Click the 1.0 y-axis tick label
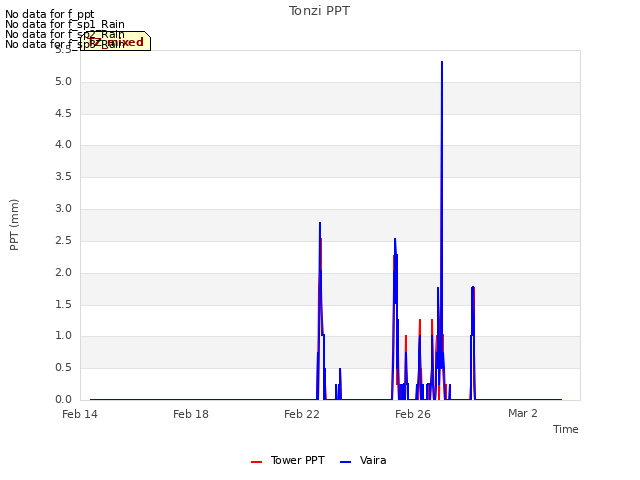 click(x=63, y=336)
